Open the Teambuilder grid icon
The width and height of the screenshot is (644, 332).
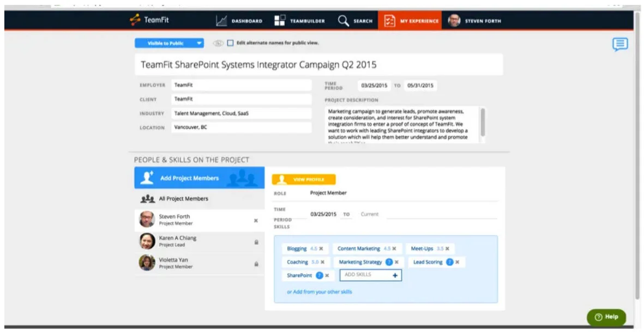coord(280,21)
